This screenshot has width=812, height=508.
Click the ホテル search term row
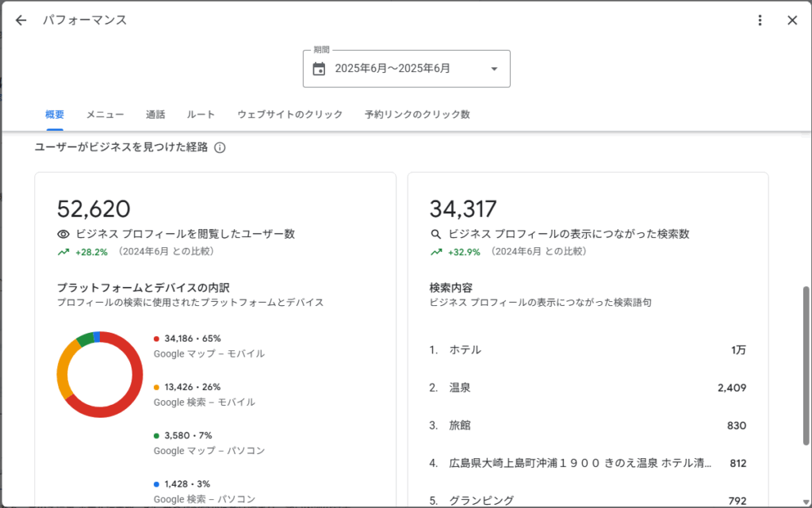tap(587, 350)
